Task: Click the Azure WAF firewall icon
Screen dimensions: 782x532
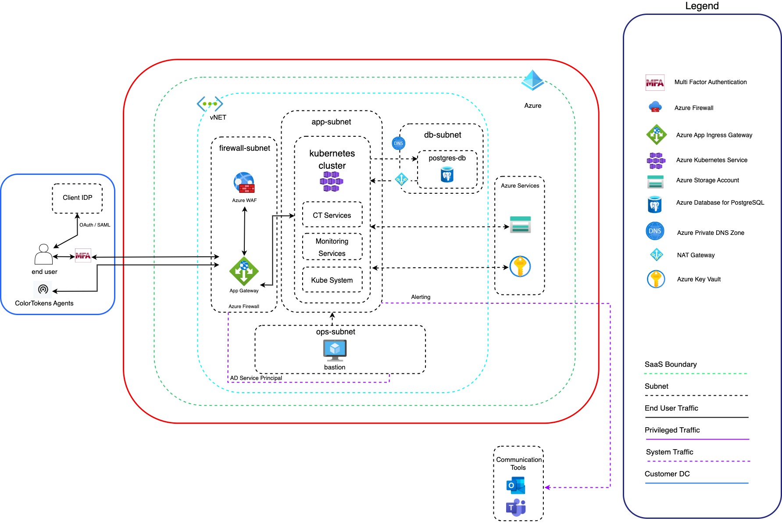Action: click(x=244, y=183)
